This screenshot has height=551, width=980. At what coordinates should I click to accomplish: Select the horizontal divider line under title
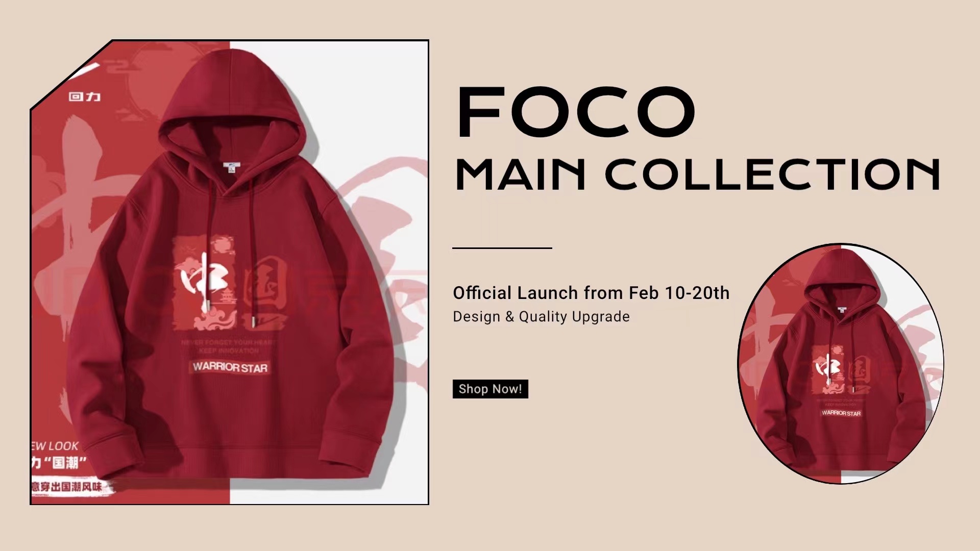[x=502, y=248]
